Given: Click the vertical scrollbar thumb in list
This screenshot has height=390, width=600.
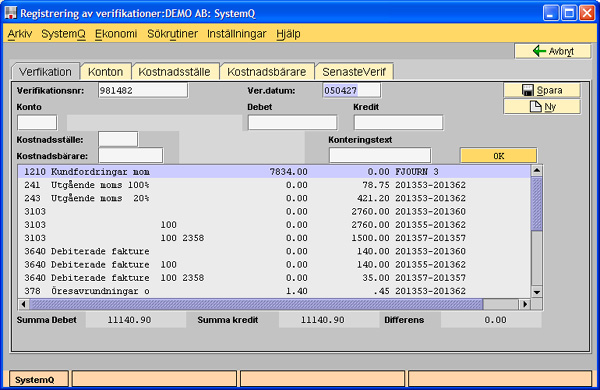Looking at the screenshot, I should (537, 204).
